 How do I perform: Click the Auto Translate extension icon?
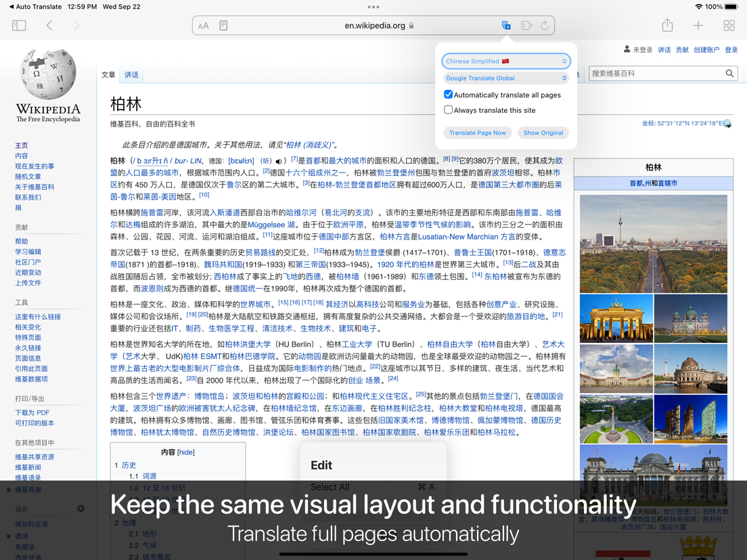click(506, 25)
